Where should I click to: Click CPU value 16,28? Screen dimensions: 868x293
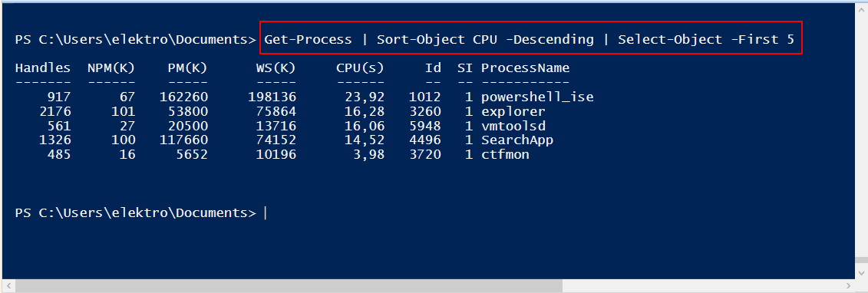click(365, 112)
